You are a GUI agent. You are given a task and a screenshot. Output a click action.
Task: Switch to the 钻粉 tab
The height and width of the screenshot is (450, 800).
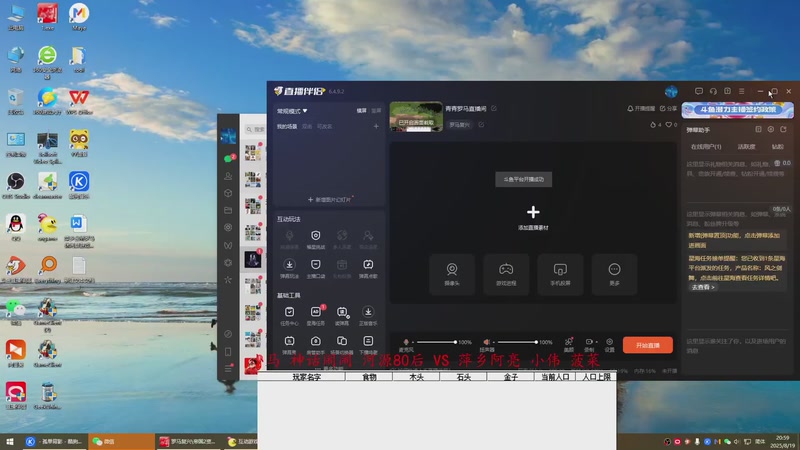point(778,147)
